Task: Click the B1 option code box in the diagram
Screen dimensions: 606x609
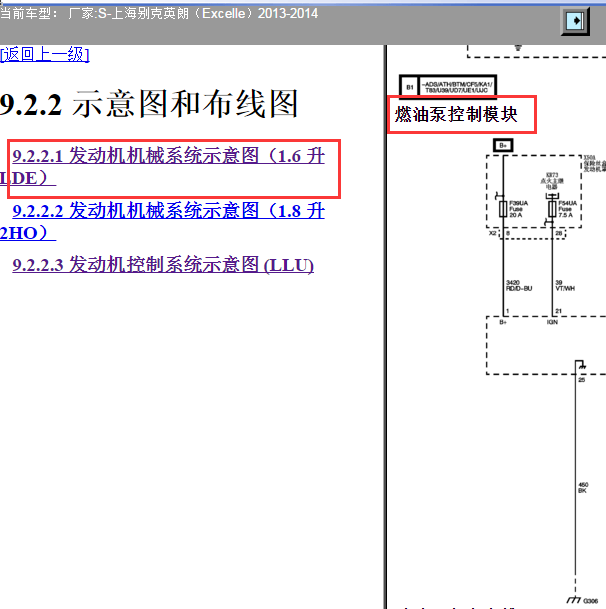Action: [x=448, y=87]
